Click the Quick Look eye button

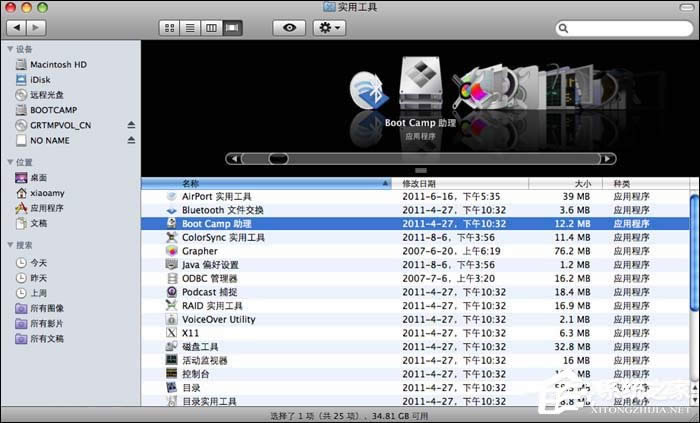click(x=289, y=28)
